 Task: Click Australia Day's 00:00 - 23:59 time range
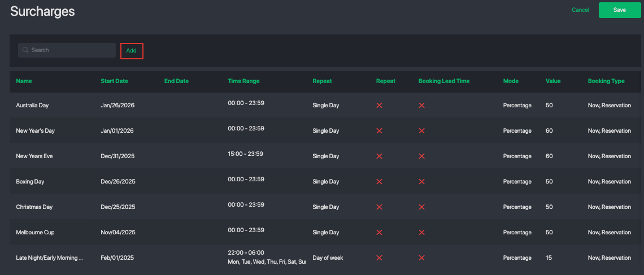[246, 103]
